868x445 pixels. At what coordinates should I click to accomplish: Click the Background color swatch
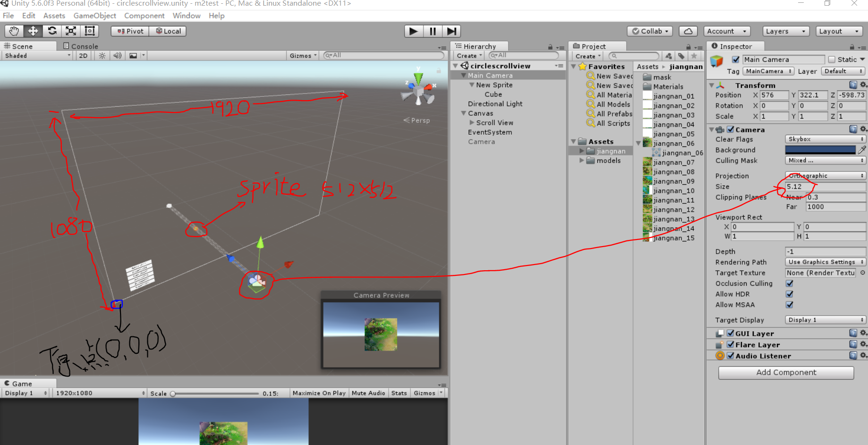pyautogui.click(x=820, y=150)
